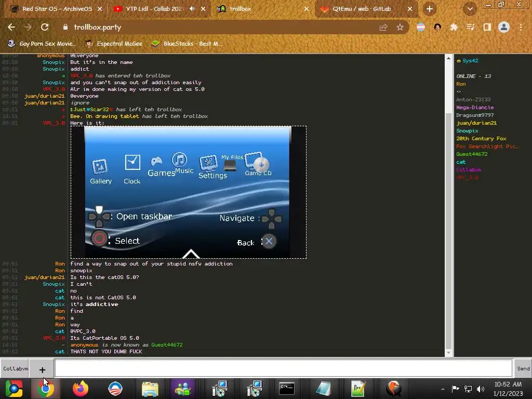This screenshot has width=532, height=399.
Task: Select the Collabvm room tab
Action: [14, 368]
